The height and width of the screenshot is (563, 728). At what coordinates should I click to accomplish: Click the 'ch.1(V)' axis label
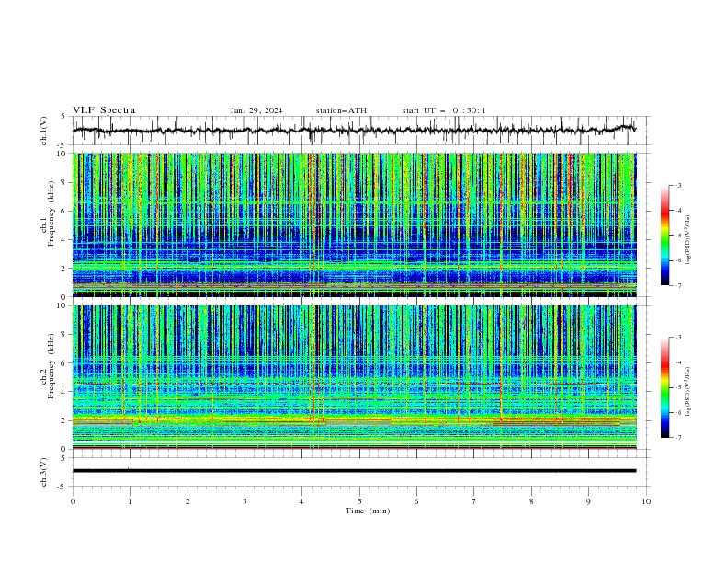click(44, 131)
